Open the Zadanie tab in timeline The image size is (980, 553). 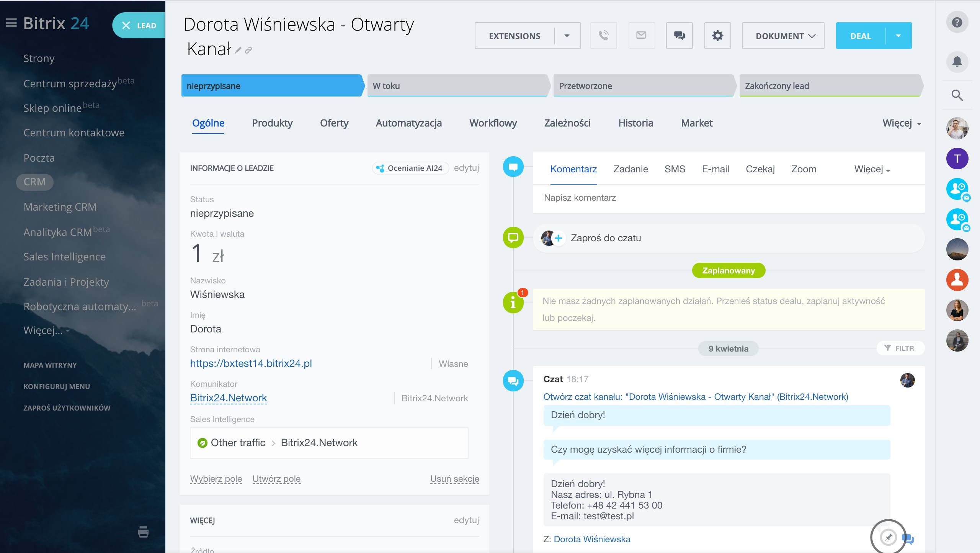(630, 169)
